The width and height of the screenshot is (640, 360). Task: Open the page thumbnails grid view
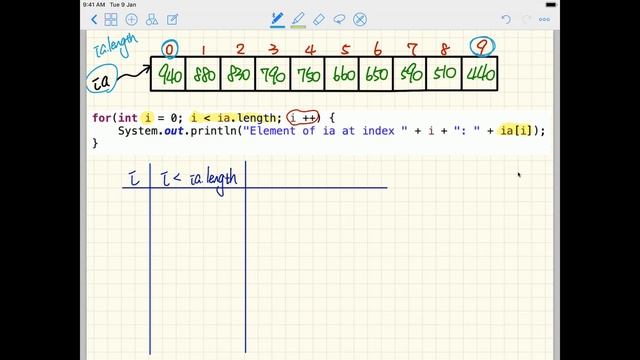coord(111,19)
